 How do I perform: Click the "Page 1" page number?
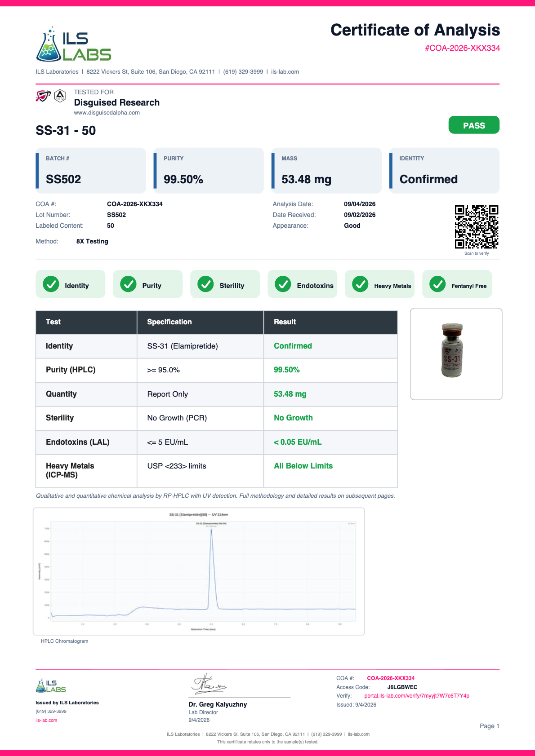489,726
